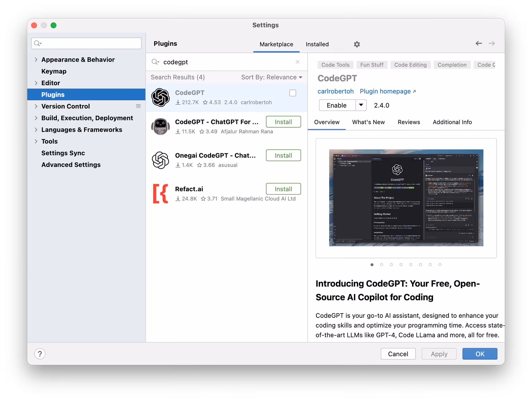The image size is (532, 401).
Task: Open the Additional Info tab
Action: (x=452, y=122)
